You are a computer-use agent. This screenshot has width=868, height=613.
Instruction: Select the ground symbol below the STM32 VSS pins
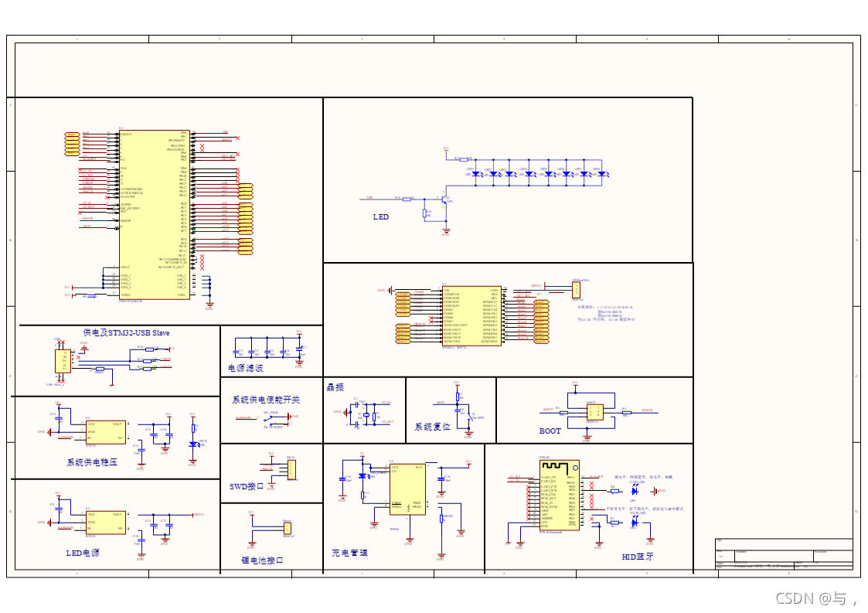click(x=209, y=305)
